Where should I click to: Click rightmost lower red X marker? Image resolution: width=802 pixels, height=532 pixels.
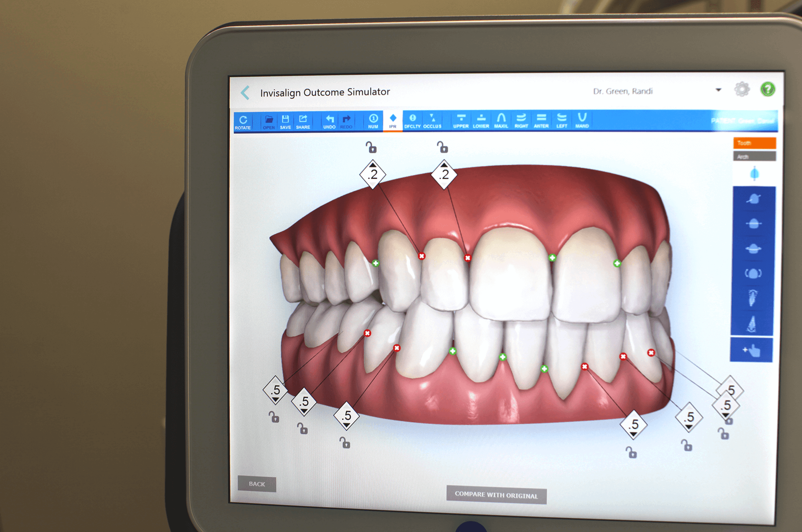(x=651, y=353)
